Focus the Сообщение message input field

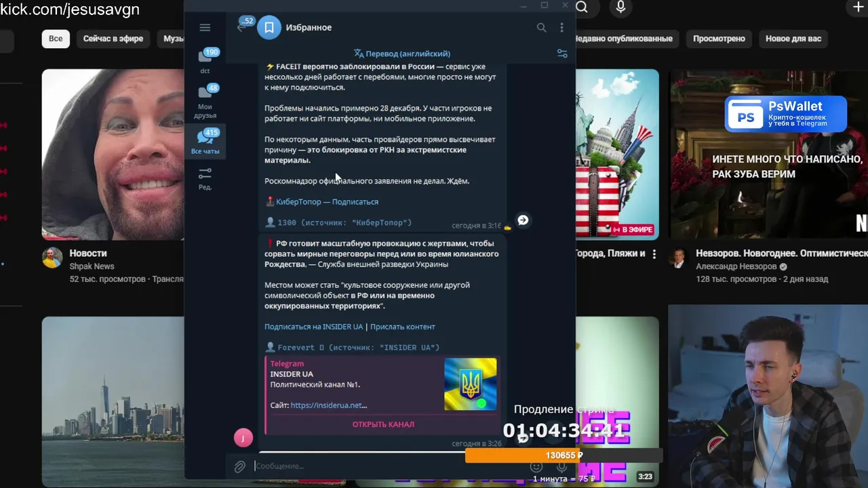(x=390, y=466)
